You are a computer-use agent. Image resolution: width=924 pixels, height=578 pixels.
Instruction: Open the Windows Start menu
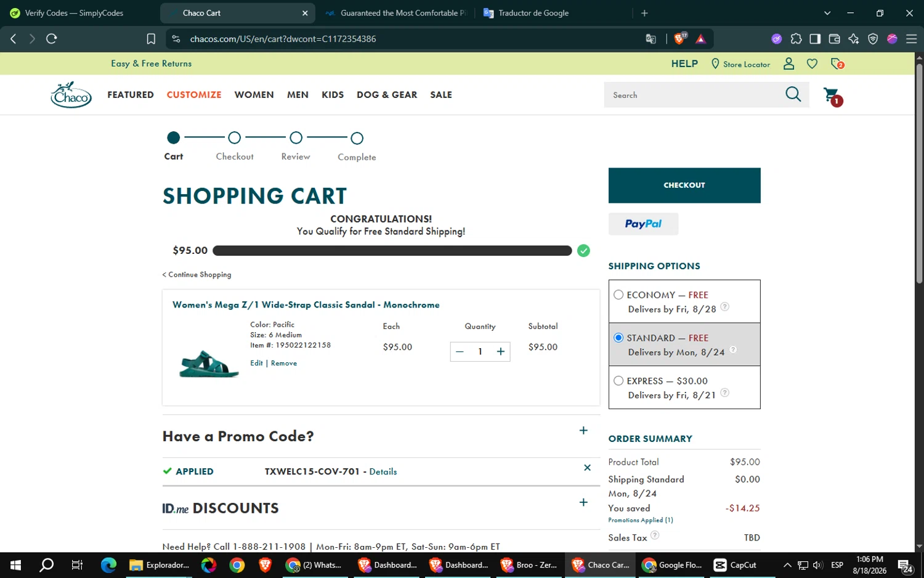16,565
